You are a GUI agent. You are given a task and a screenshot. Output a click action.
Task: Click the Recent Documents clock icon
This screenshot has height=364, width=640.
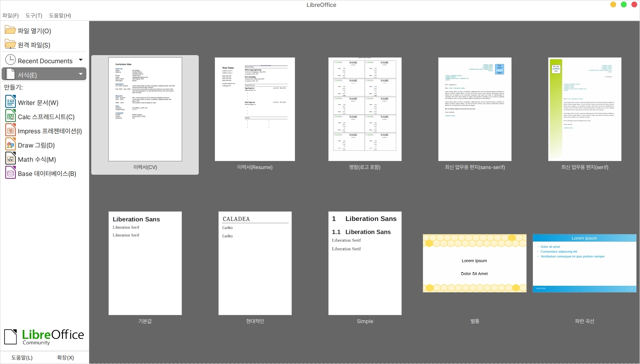click(x=11, y=60)
